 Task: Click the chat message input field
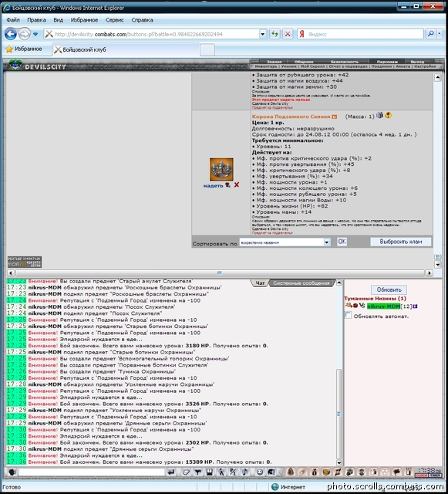(92, 472)
